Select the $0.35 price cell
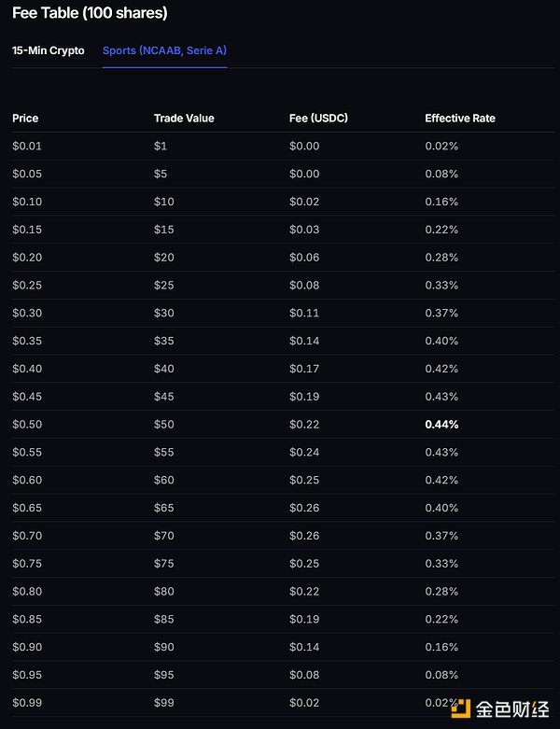The height and width of the screenshot is (729, 560). pyautogui.click(x=27, y=341)
